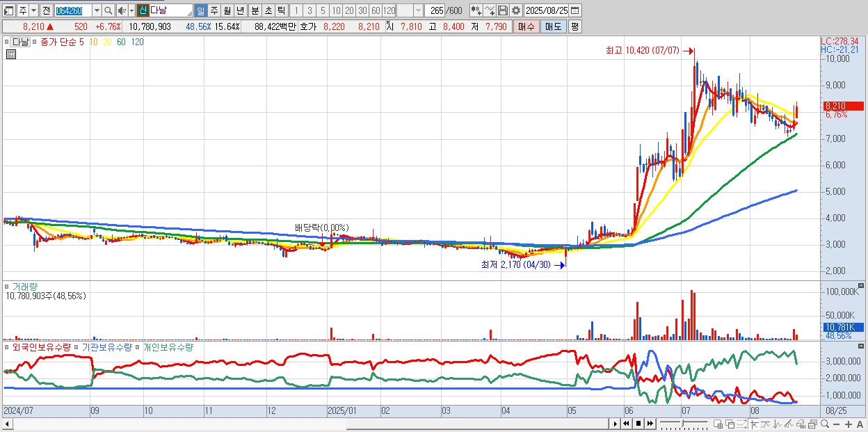Select the 초 (second) period toggle

[x=267, y=10]
